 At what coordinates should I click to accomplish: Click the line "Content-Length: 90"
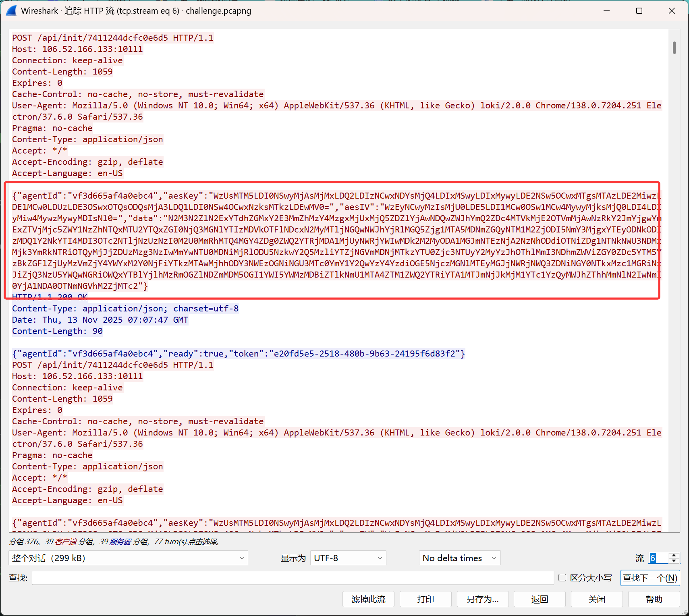[x=57, y=331]
